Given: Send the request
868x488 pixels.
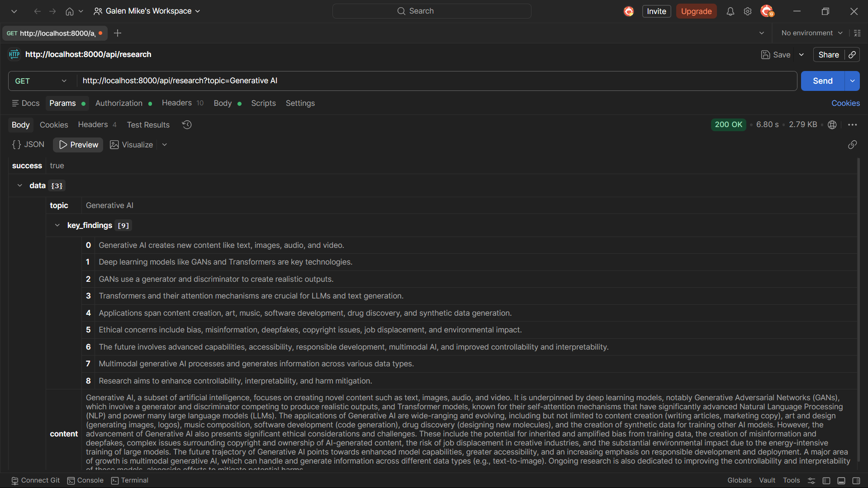Looking at the screenshot, I should (822, 81).
